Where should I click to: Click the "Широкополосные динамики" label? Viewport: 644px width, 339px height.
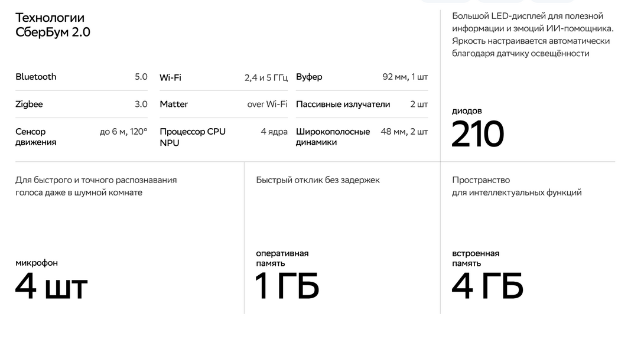coord(333,136)
